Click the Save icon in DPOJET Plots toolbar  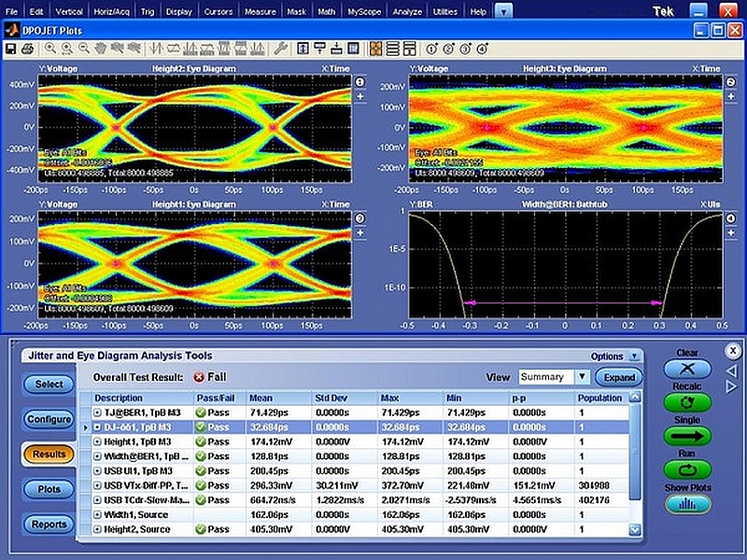tap(10, 49)
